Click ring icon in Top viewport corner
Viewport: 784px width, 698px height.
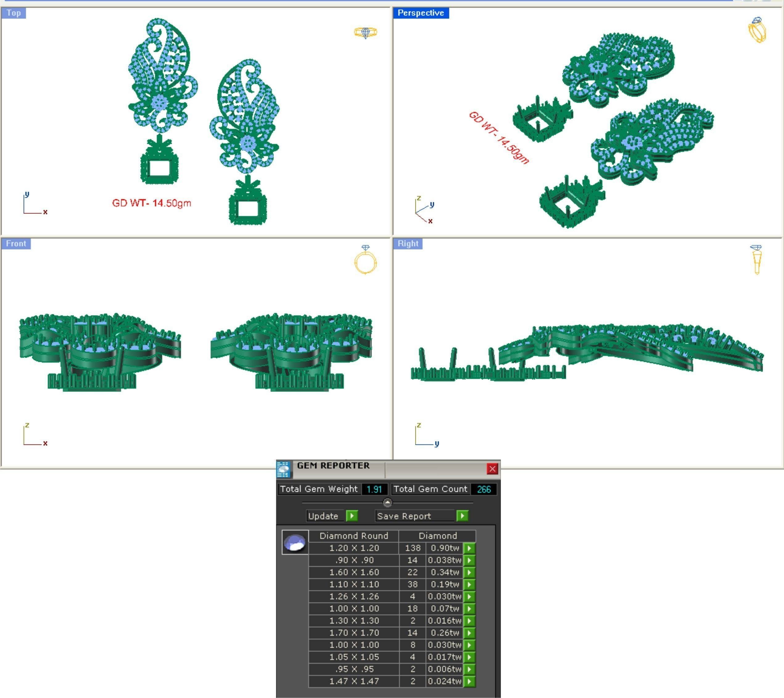tap(365, 33)
